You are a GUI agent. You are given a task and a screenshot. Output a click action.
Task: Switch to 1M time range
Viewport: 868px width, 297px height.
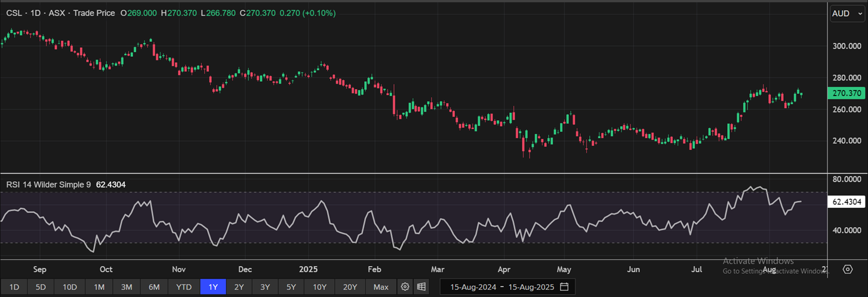pyautogui.click(x=99, y=287)
